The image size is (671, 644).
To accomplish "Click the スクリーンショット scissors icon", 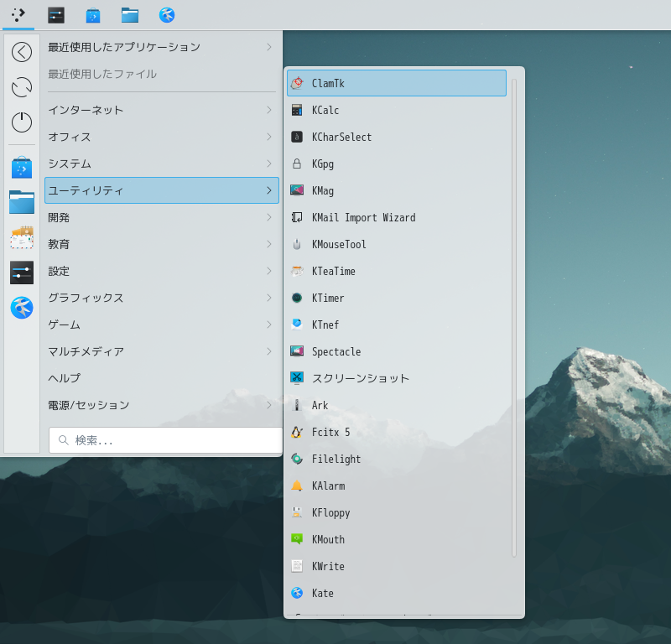I will 297,378.
